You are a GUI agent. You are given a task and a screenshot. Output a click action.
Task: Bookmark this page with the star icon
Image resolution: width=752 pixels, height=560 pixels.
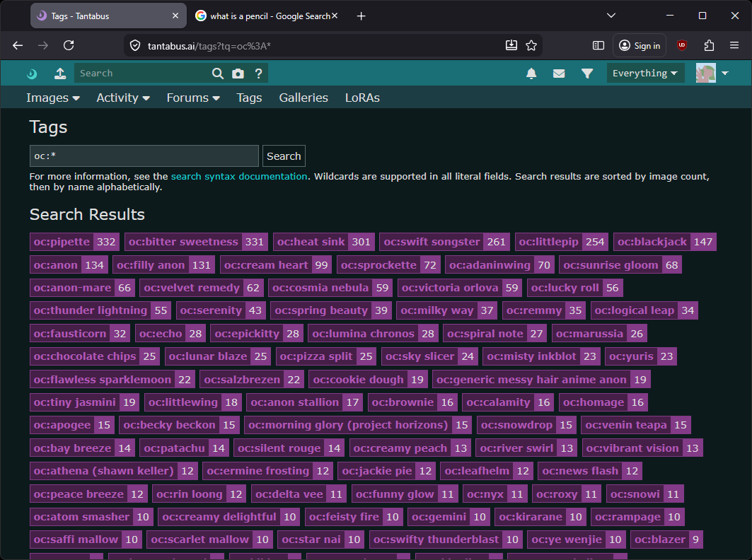point(531,45)
